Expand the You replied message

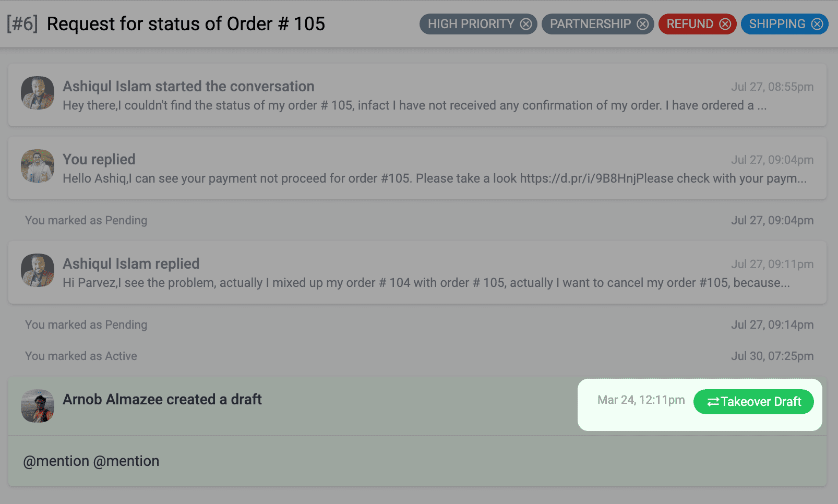coord(417,168)
